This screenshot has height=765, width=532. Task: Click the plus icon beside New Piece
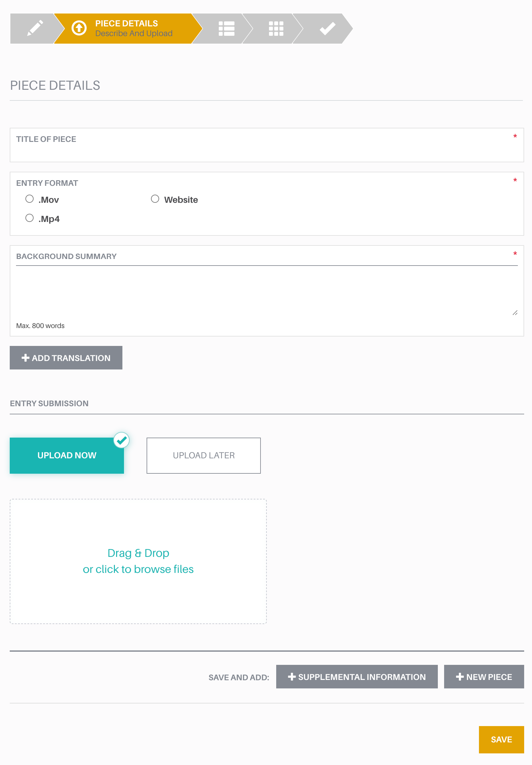[460, 676]
